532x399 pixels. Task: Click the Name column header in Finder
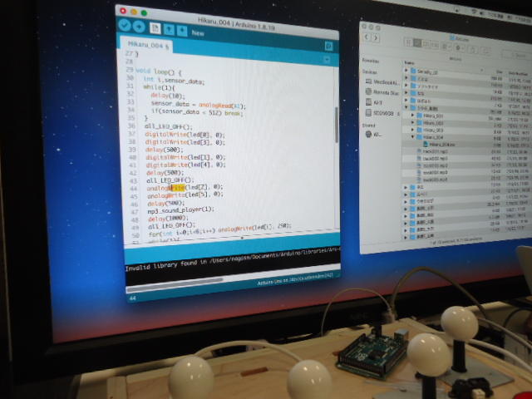[409, 63]
